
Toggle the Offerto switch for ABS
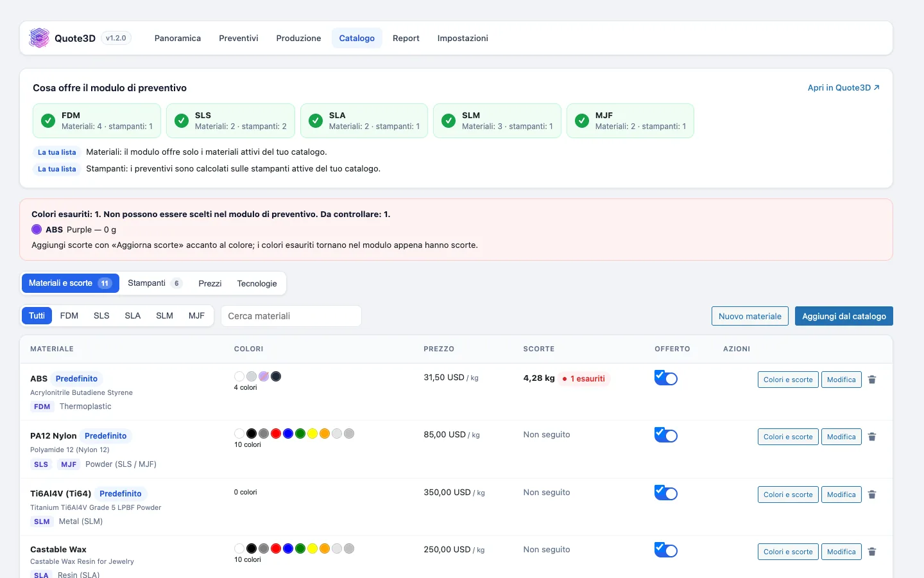point(666,378)
